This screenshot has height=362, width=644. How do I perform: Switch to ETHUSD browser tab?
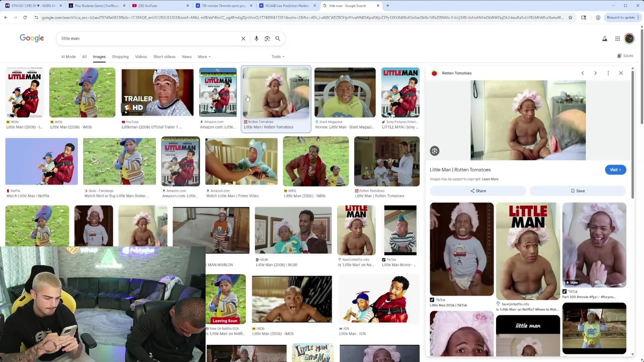(34, 6)
